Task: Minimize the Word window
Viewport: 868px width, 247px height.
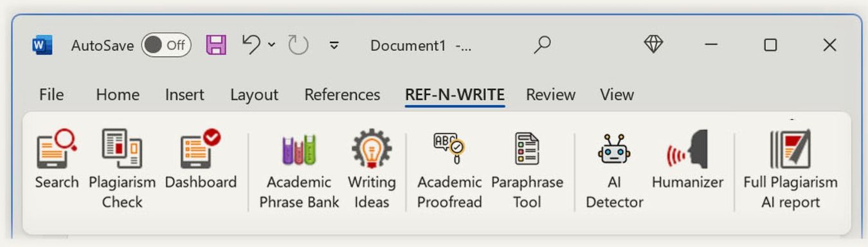Action: [x=711, y=44]
